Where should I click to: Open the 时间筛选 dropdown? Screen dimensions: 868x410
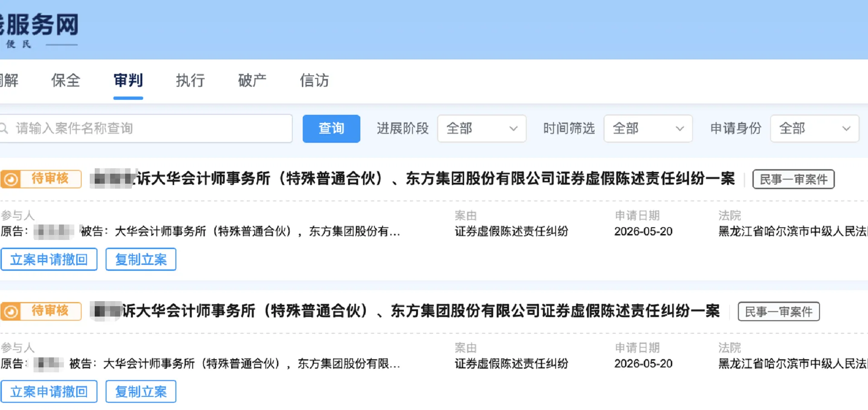pyautogui.click(x=648, y=128)
